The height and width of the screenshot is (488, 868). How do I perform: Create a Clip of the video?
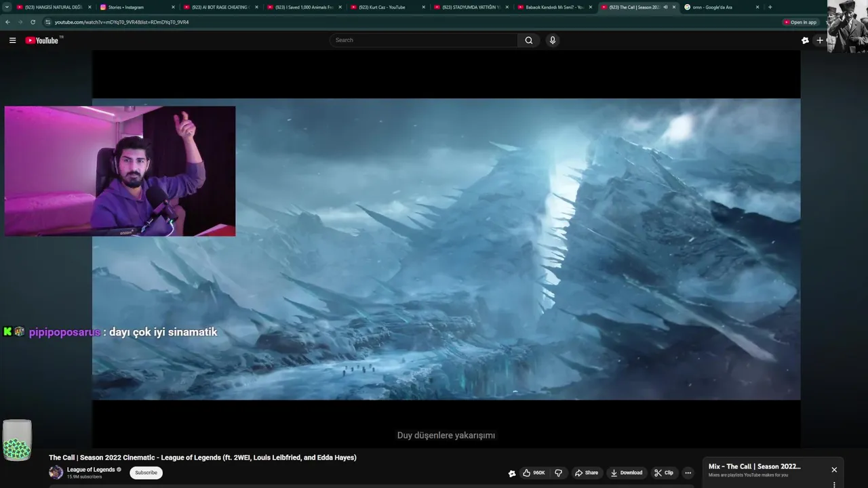pos(664,473)
